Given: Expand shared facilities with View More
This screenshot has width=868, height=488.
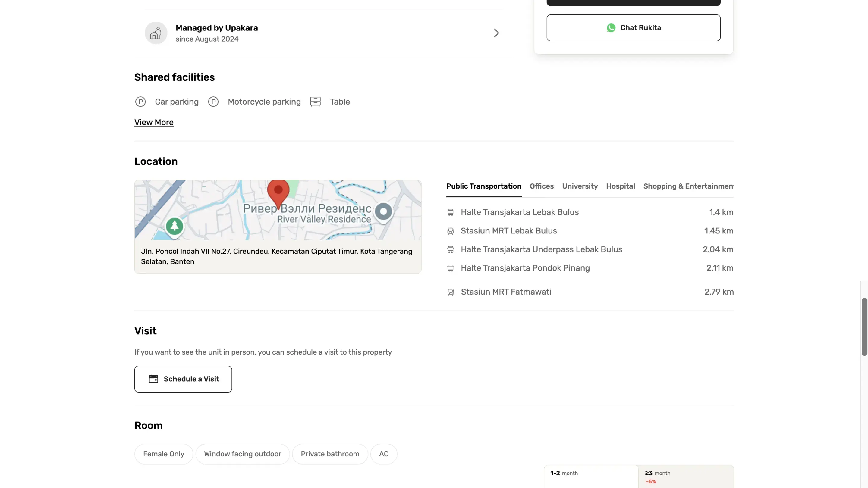Looking at the screenshot, I should [154, 122].
